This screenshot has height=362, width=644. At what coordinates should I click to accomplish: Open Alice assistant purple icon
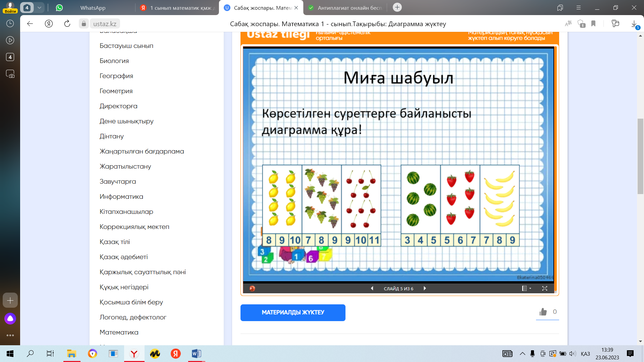coord(10,318)
